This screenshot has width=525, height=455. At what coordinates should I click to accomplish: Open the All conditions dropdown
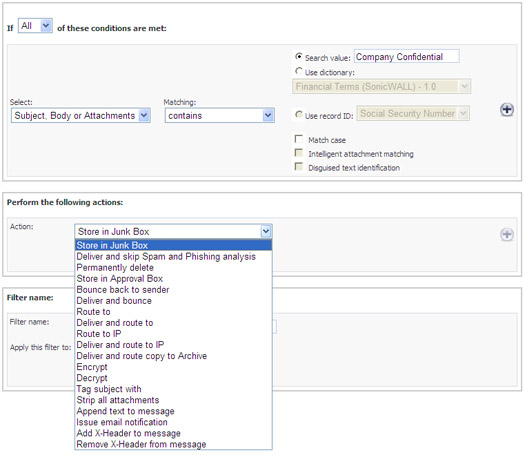click(35, 26)
